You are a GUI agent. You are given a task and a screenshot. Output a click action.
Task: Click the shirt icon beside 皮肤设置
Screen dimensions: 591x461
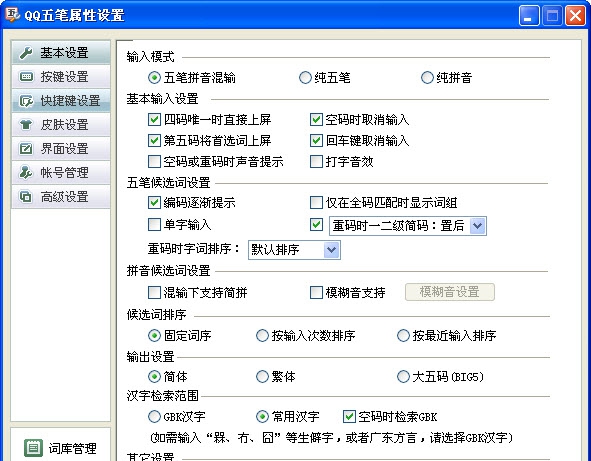[x=26, y=124]
